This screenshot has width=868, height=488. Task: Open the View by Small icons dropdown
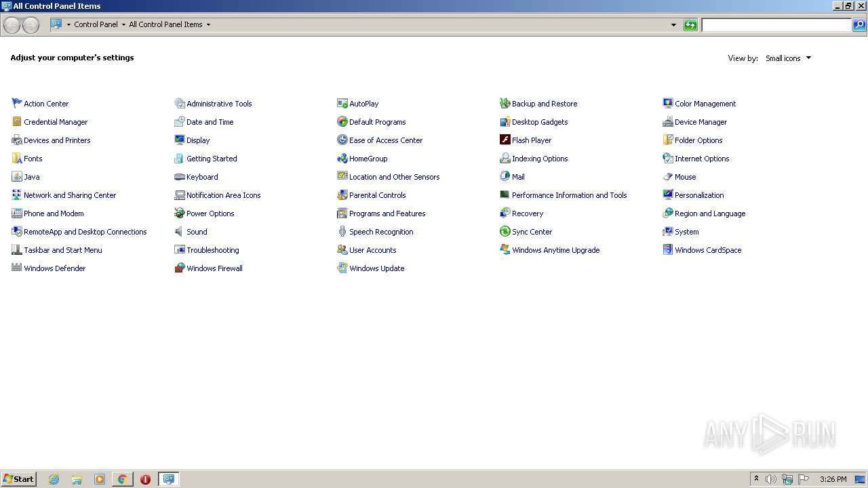[x=788, y=58]
